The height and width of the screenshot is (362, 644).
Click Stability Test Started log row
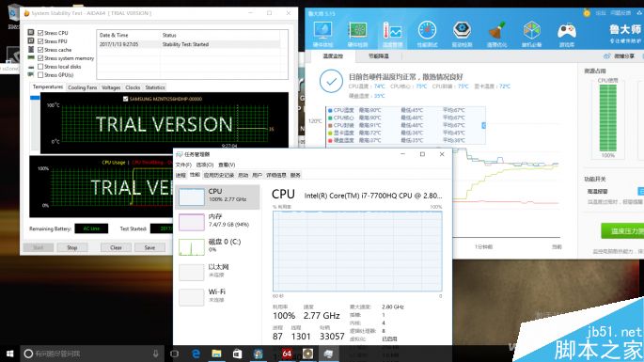[x=190, y=44]
